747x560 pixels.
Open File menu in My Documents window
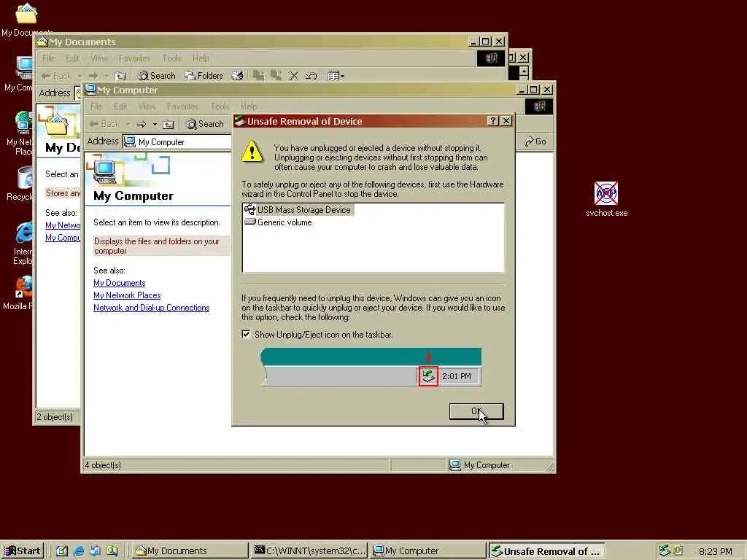click(x=48, y=58)
